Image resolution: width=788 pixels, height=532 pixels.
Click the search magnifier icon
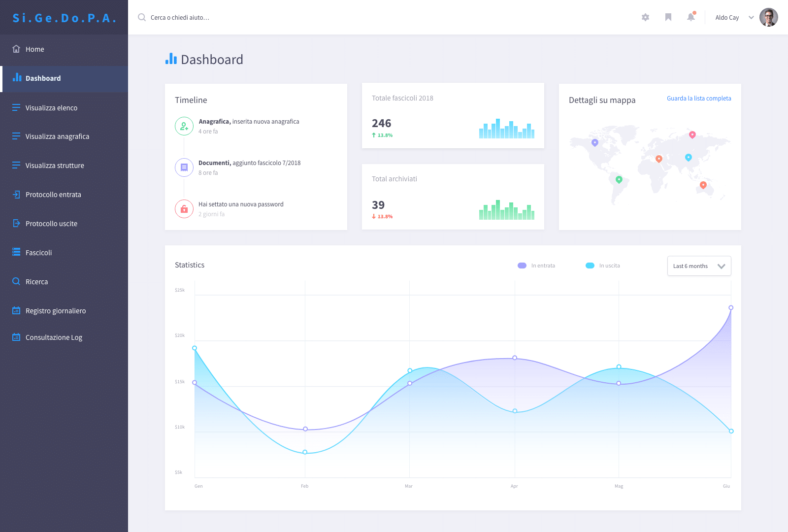(142, 17)
